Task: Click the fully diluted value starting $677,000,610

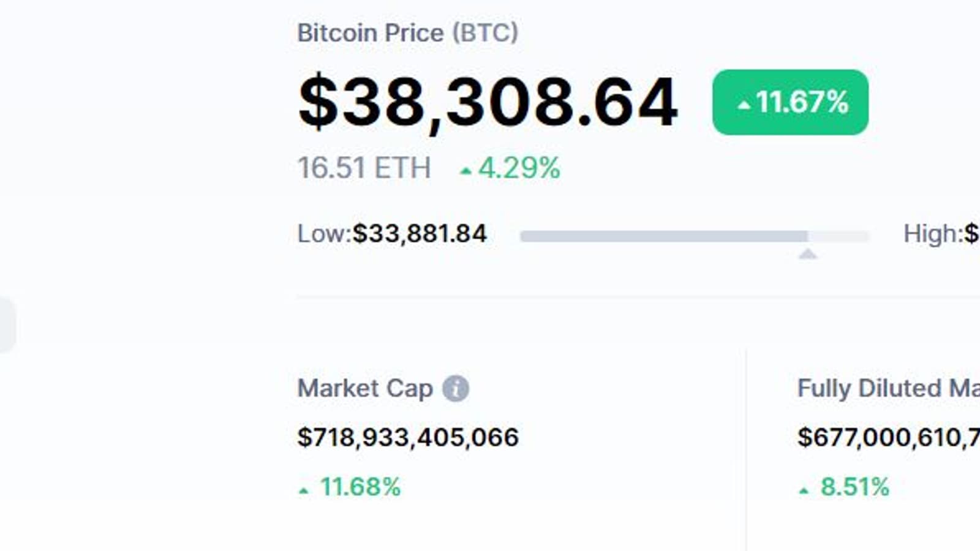Action: point(888,437)
